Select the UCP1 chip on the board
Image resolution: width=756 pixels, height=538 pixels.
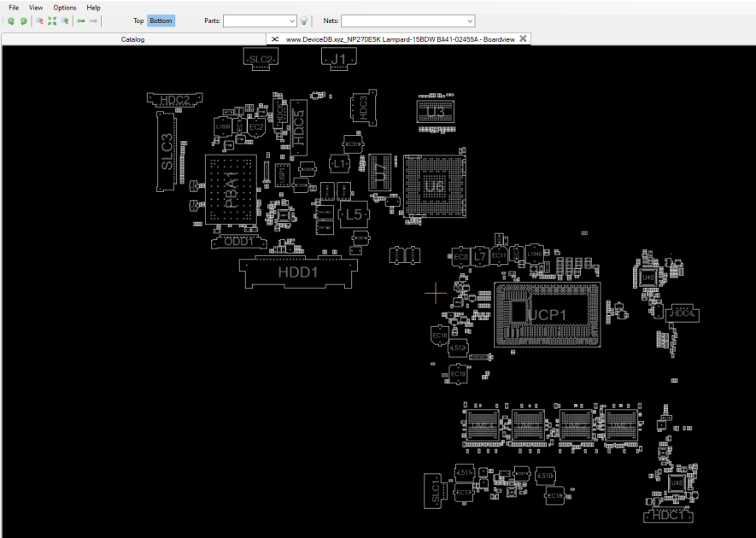pyautogui.click(x=548, y=315)
